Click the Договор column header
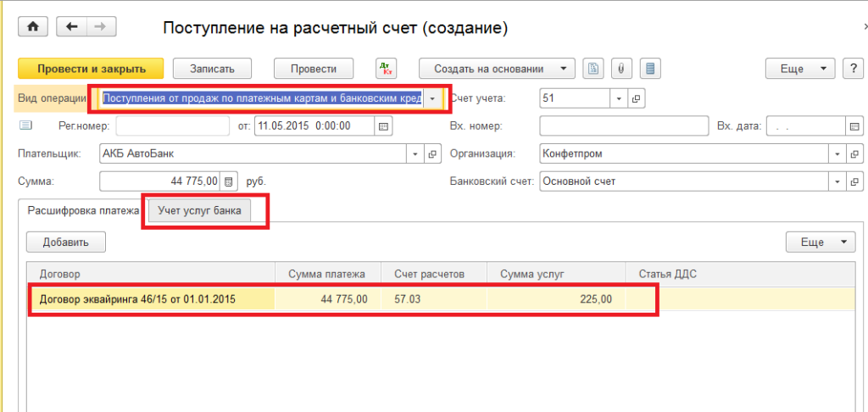Image resolution: width=868 pixels, height=412 pixels. point(151,274)
